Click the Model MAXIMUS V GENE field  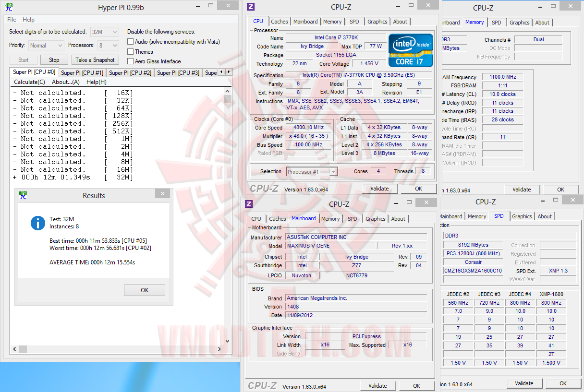(330, 246)
